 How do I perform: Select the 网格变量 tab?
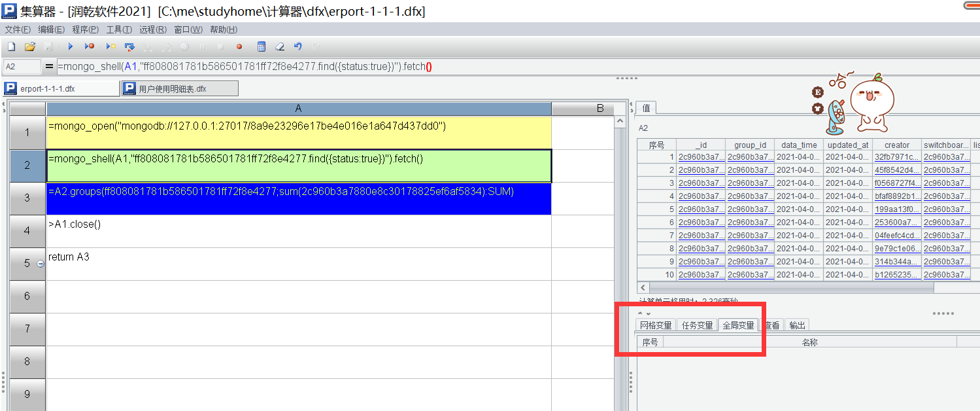(656, 325)
